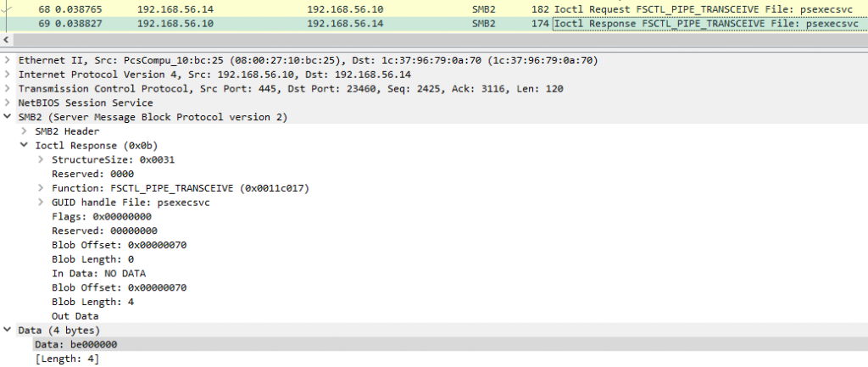868x367 pixels.
Task: Select the [Length: 4] line
Action: (x=67, y=359)
